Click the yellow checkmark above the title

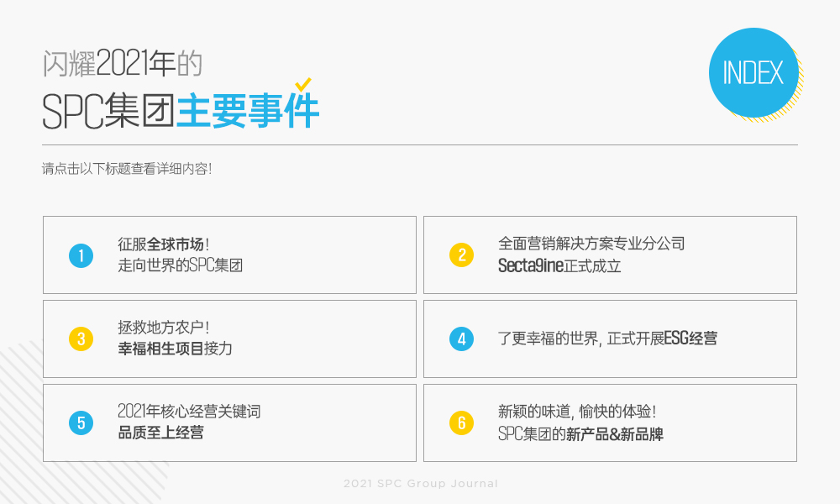(x=303, y=84)
